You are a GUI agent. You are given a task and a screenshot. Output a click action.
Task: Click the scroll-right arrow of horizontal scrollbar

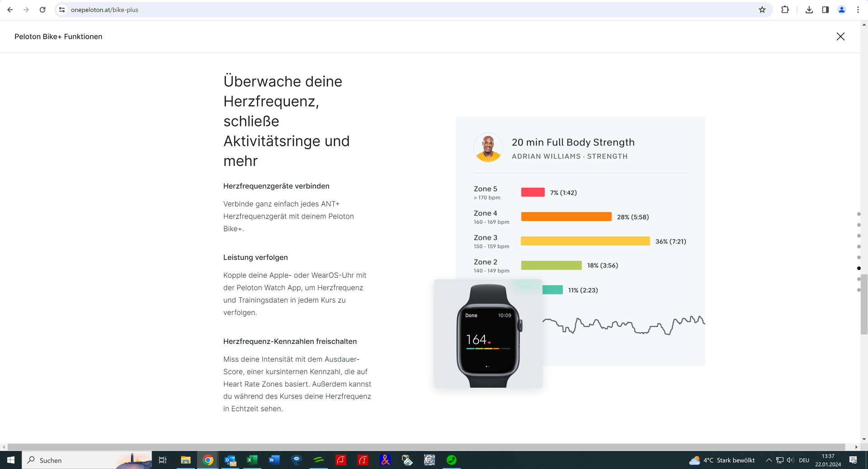[856, 447]
